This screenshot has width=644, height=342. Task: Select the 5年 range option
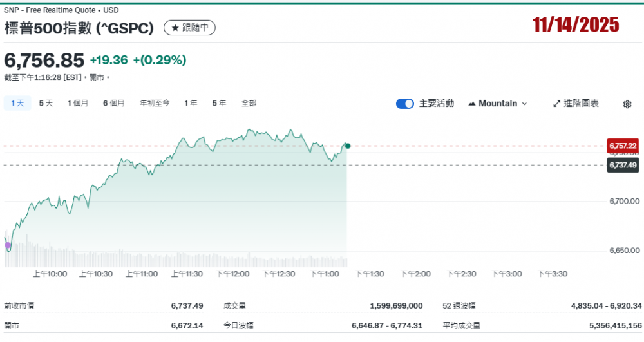(x=219, y=103)
